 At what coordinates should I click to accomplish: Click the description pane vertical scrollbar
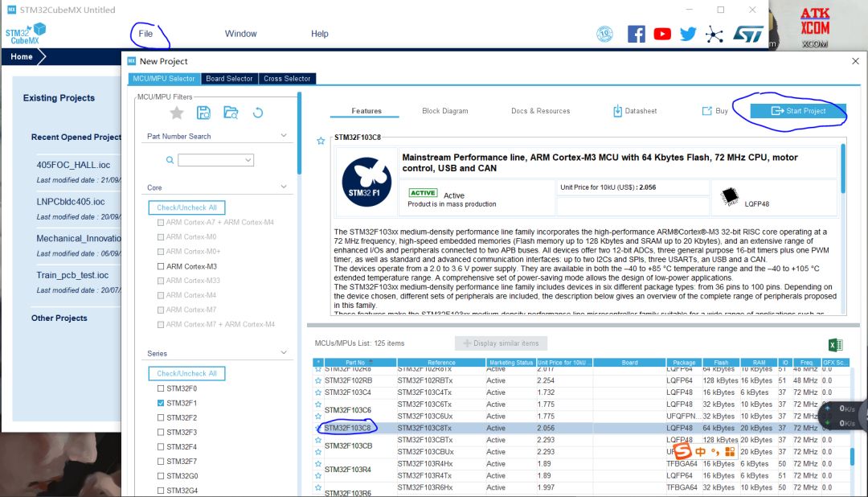coord(843,169)
